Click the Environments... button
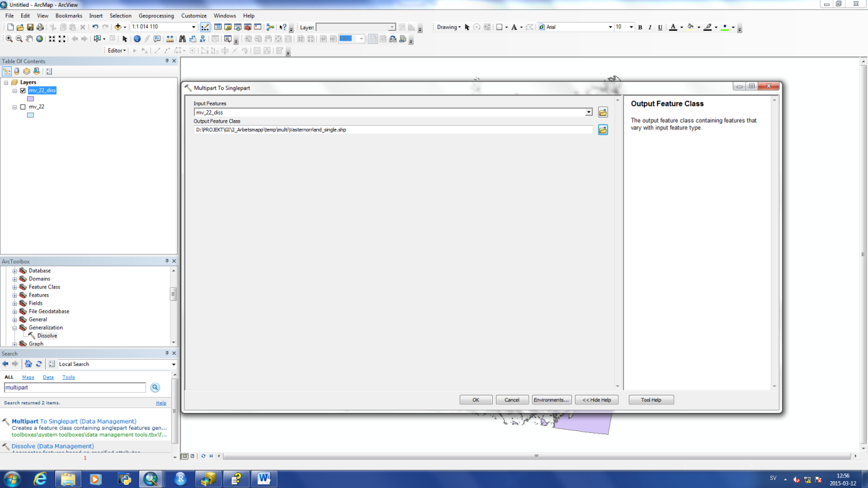Viewport: 868px width, 488px height. pyautogui.click(x=552, y=400)
